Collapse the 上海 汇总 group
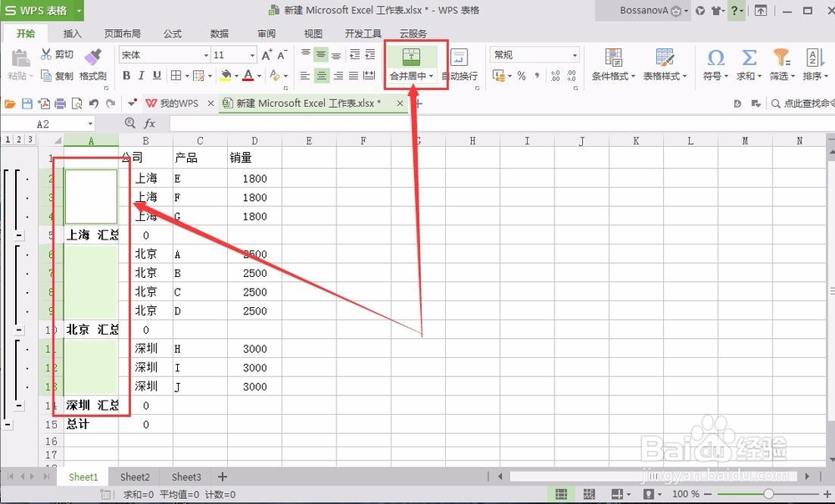This screenshot has height=504, width=835. (x=18, y=235)
